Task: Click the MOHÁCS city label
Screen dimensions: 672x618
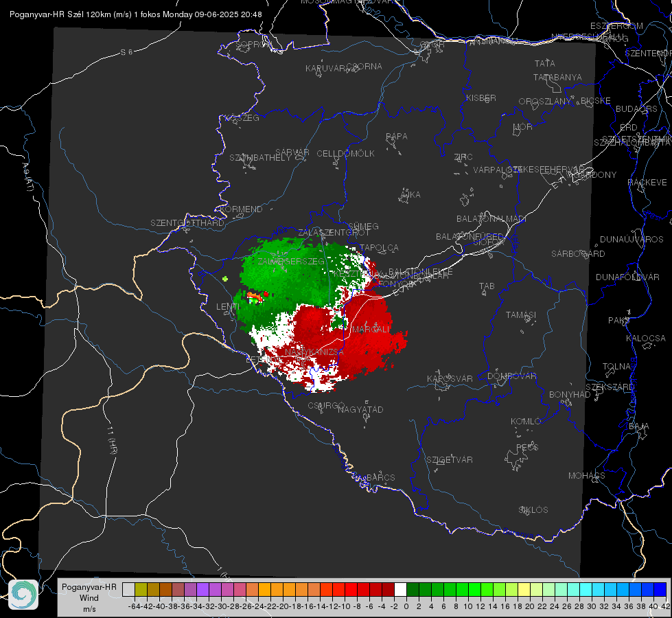Action: pos(586,475)
